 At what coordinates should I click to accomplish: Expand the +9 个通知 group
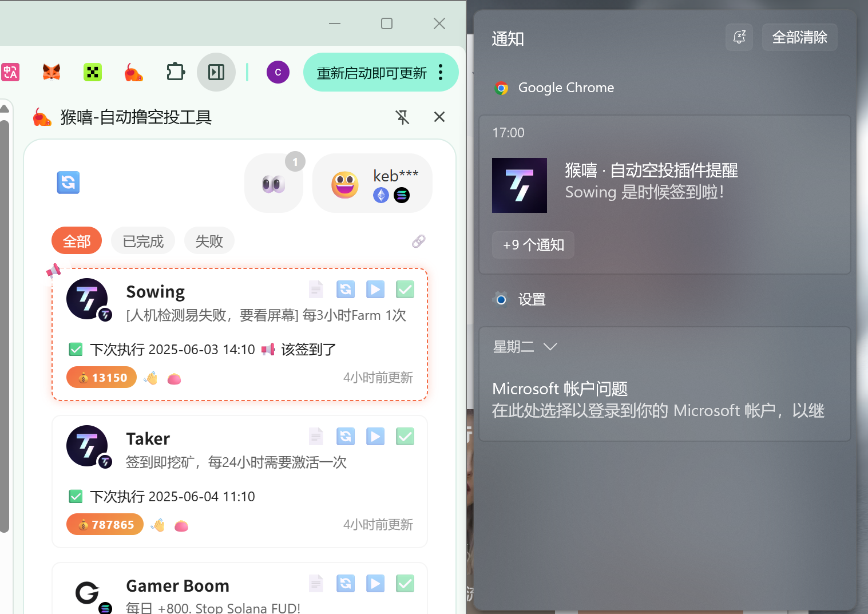click(x=533, y=245)
